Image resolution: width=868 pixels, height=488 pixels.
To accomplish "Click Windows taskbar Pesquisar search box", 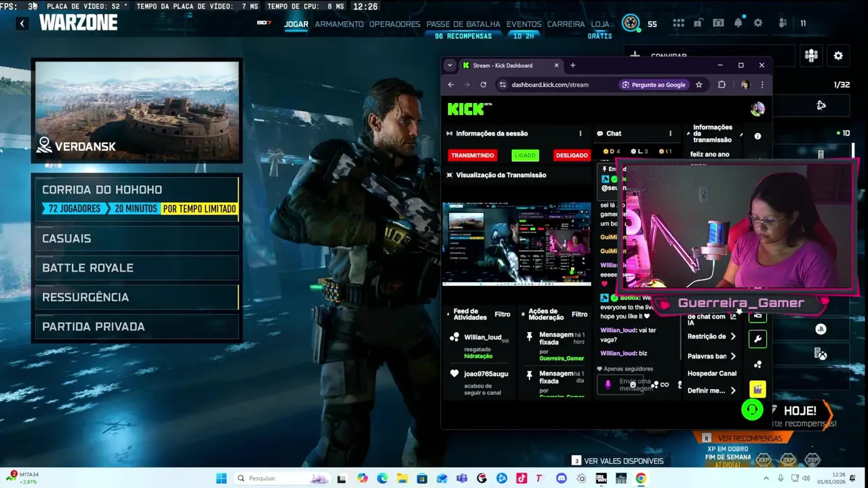I will tap(283, 479).
